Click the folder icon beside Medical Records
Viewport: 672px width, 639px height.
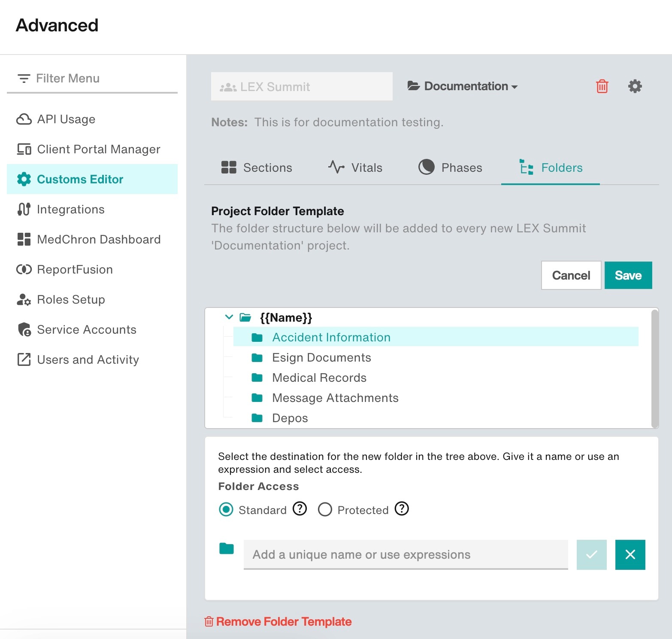pos(257,377)
